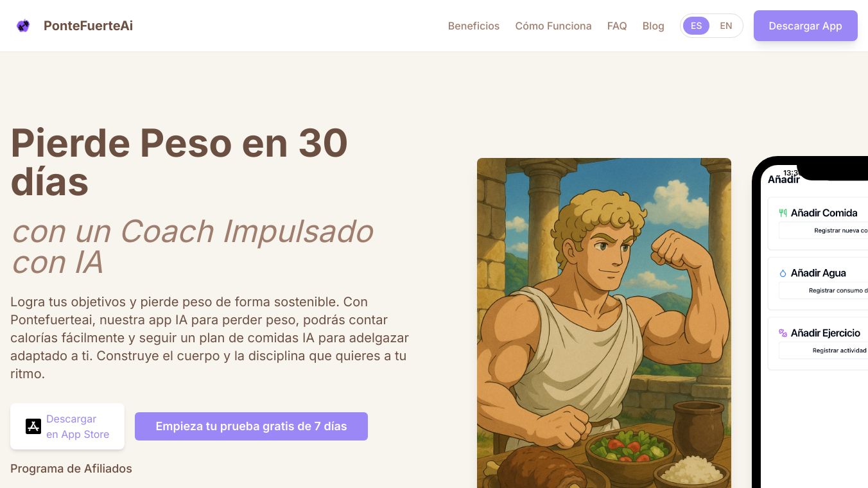Select Registrar nueva comida field
868x488 pixels.
click(x=824, y=231)
